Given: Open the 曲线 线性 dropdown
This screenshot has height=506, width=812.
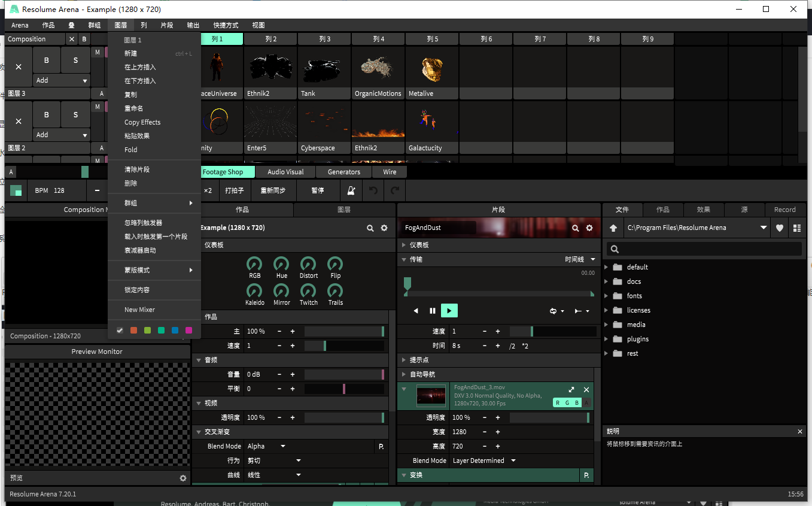Looking at the screenshot, I should coord(274,475).
